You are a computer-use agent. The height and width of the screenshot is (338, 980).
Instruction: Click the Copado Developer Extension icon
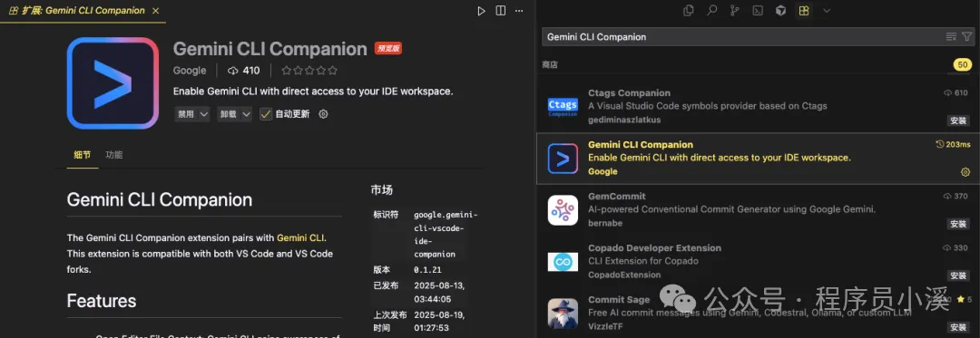563,262
